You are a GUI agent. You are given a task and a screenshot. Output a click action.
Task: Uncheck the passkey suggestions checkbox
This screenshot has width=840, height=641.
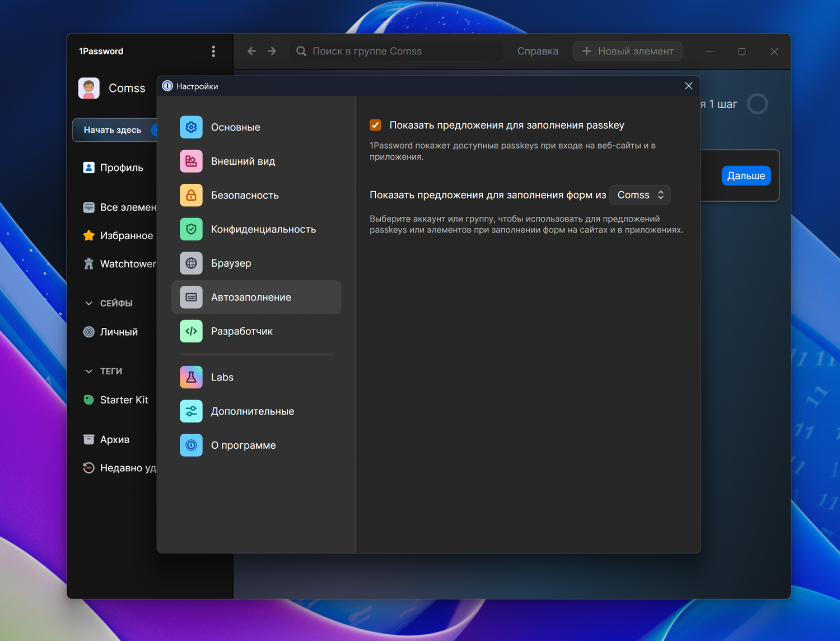375,125
